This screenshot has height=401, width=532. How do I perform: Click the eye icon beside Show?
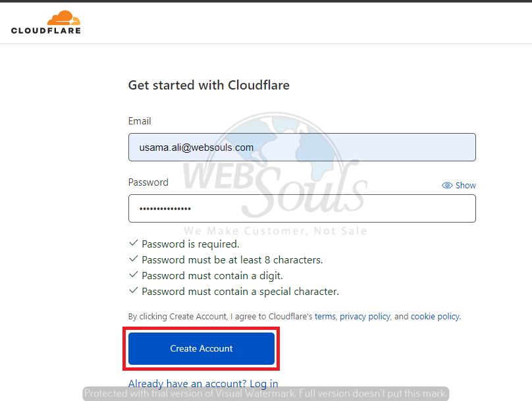tap(447, 185)
